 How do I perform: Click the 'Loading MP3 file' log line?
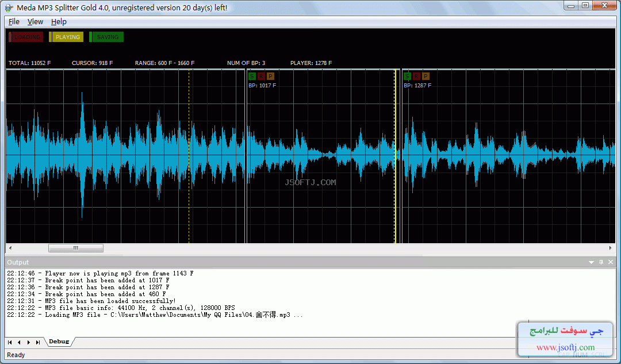pyautogui.click(x=155, y=315)
